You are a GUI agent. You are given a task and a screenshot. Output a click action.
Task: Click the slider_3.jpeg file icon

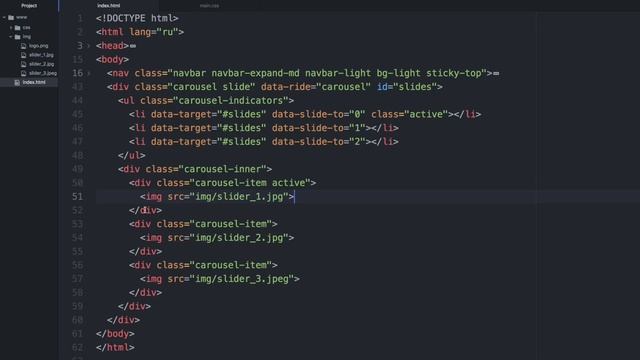point(24,73)
